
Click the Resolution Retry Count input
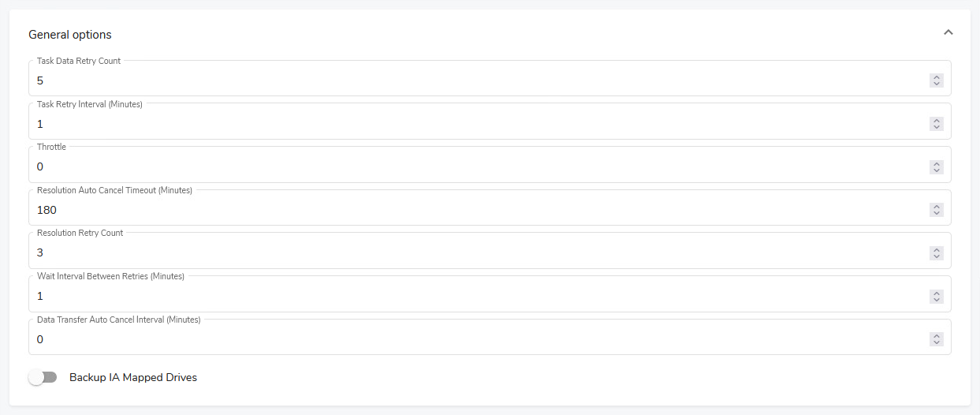(x=473, y=253)
